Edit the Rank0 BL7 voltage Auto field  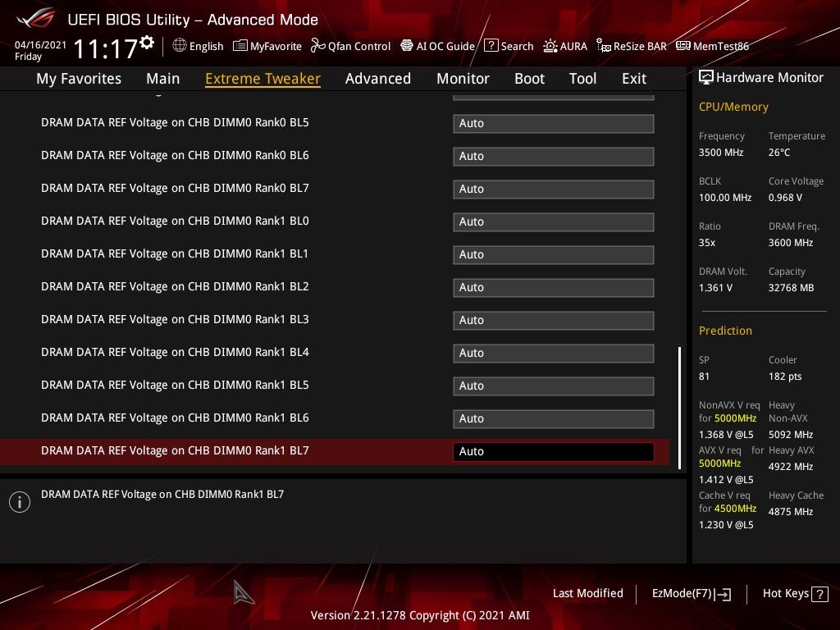point(554,189)
